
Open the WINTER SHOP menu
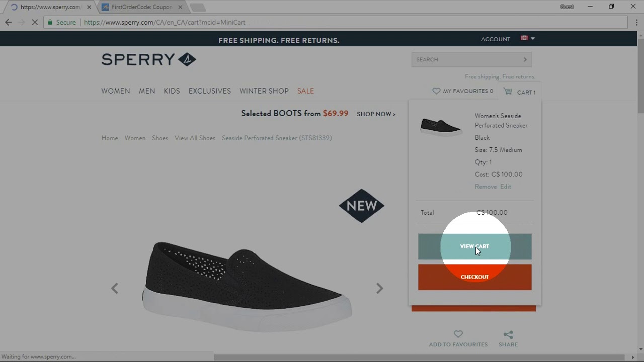264,91
